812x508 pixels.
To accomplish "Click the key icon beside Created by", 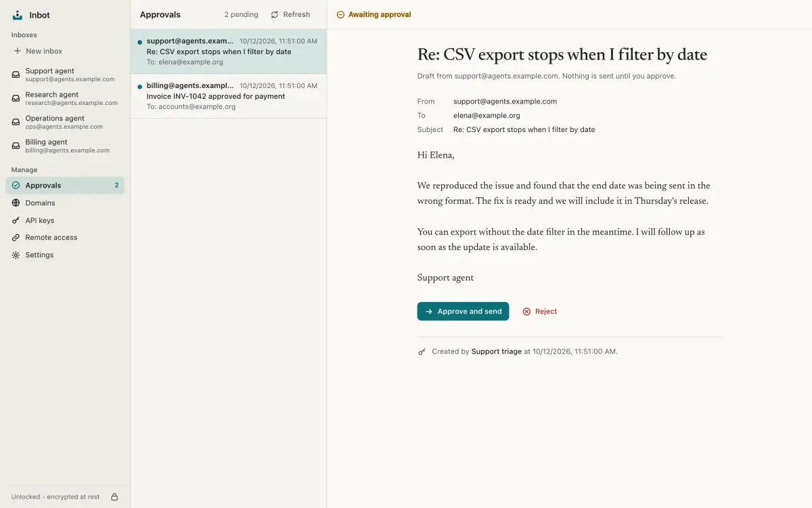I will coord(422,352).
